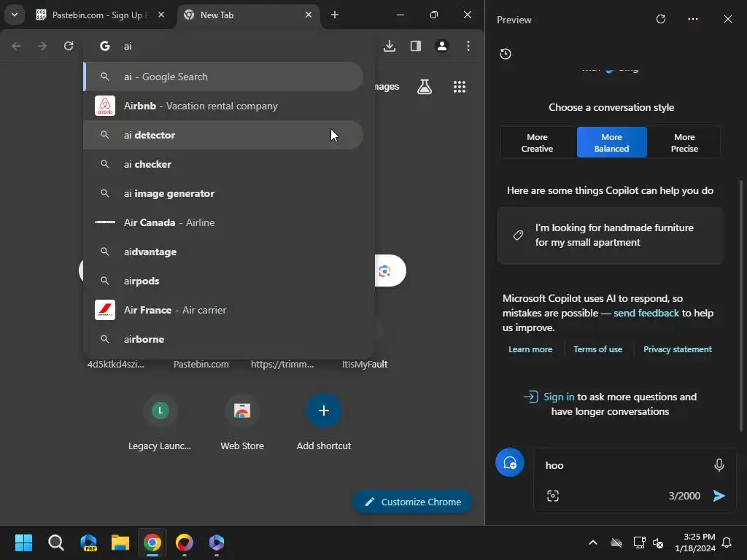Screen dimensions: 747x560
Task: Open Chrome Canary in taskbar
Action: 185,542
